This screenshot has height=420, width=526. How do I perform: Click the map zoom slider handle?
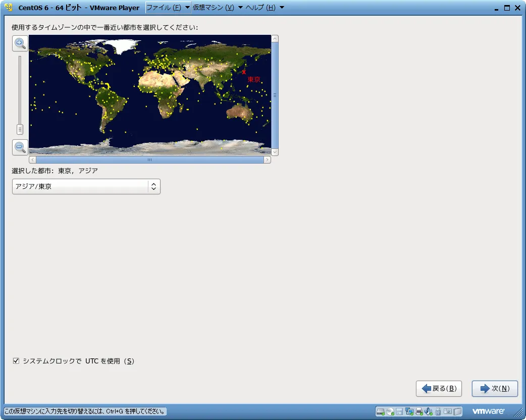click(20, 129)
